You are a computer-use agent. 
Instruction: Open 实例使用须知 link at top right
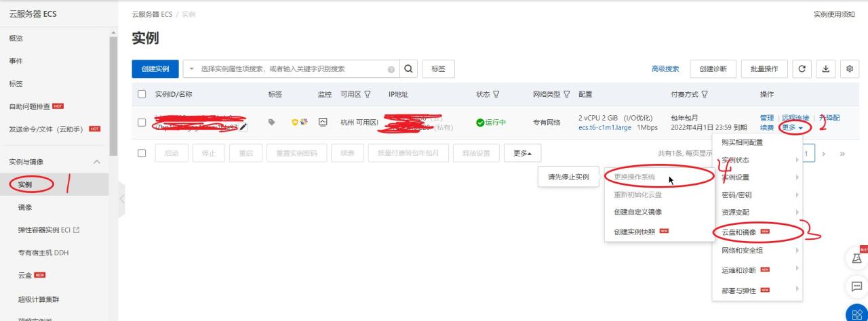coord(834,14)
